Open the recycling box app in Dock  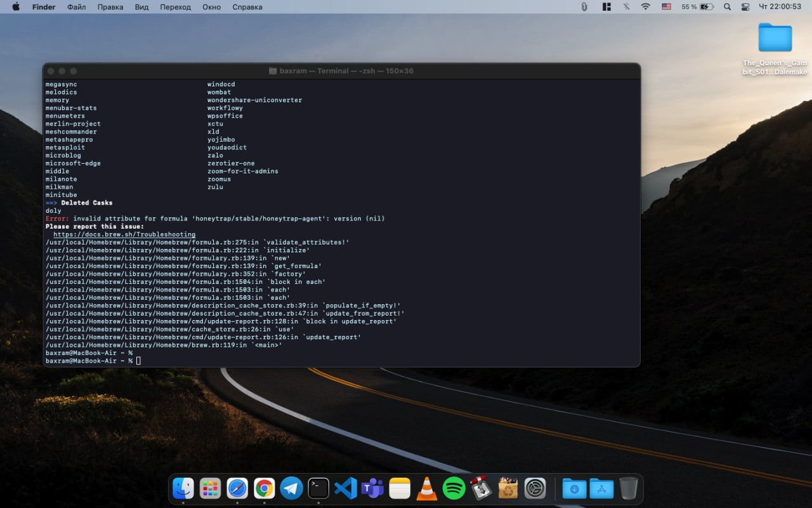point(508,488)
